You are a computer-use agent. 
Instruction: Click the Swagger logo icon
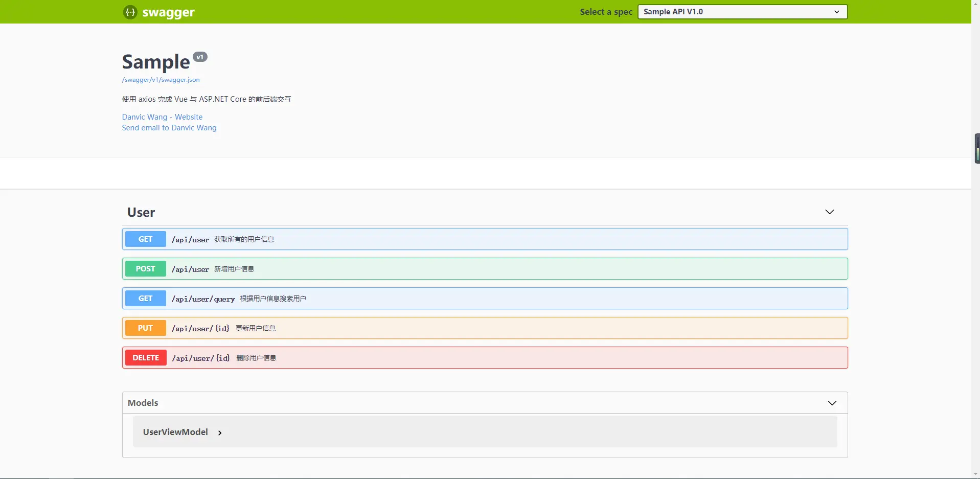130,12
